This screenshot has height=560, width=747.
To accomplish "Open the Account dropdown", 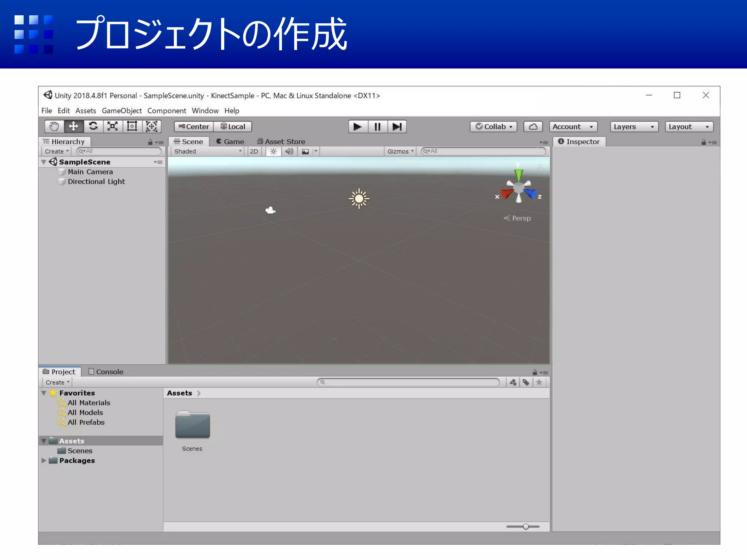I will point(573,127).
